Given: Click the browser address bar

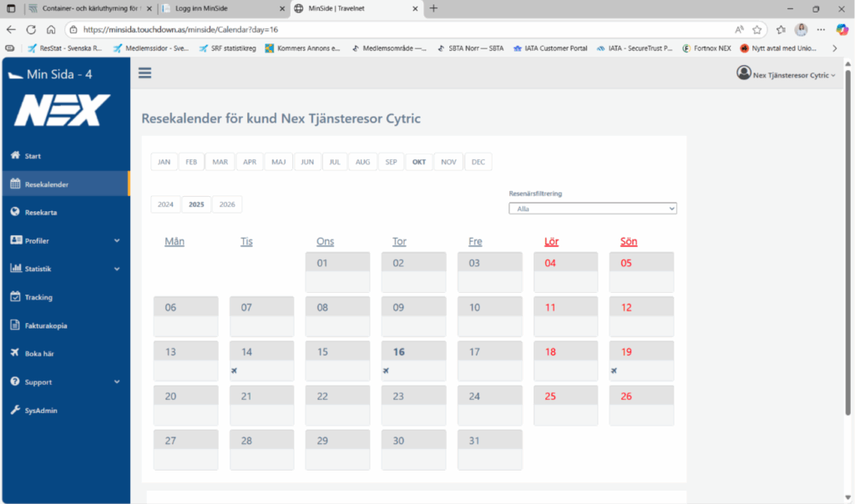Looking at the screenshot, I should [401, 29].
